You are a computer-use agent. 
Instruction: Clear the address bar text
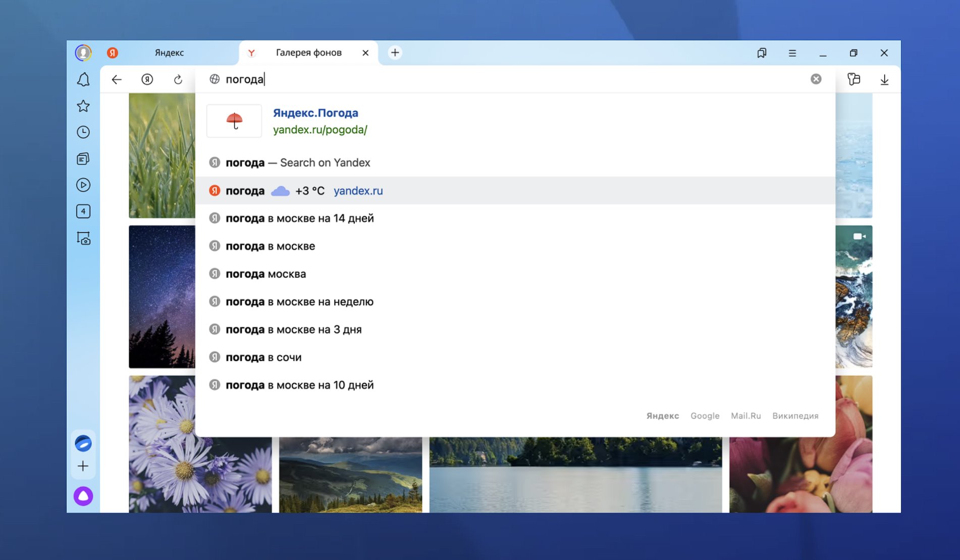[x=816, y=79]
